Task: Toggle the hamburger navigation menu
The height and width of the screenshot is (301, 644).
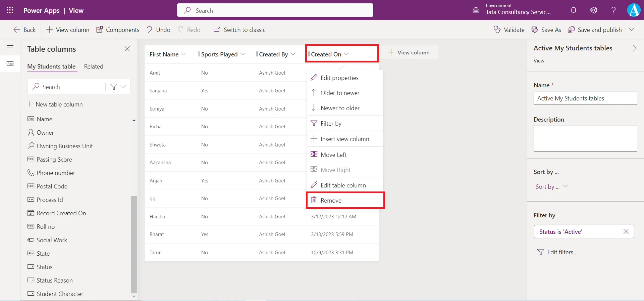Action: click(10, 47)
